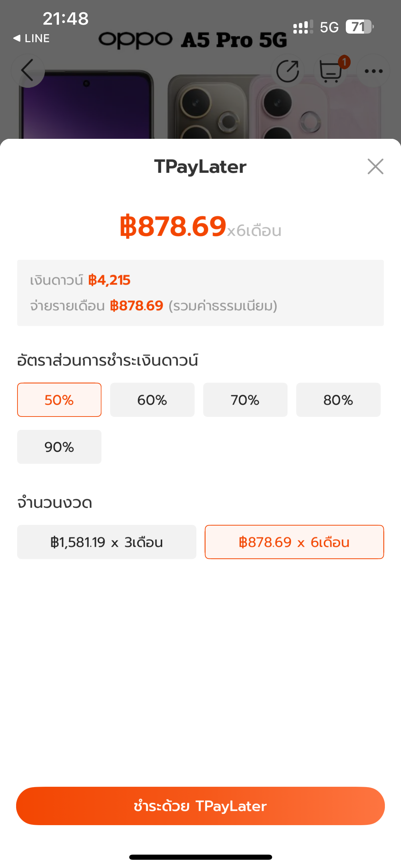Image resolution: width=401 pixels, height=868 pixels.
Task: Select 50% down payment ratio
Action: pos(59,400)
